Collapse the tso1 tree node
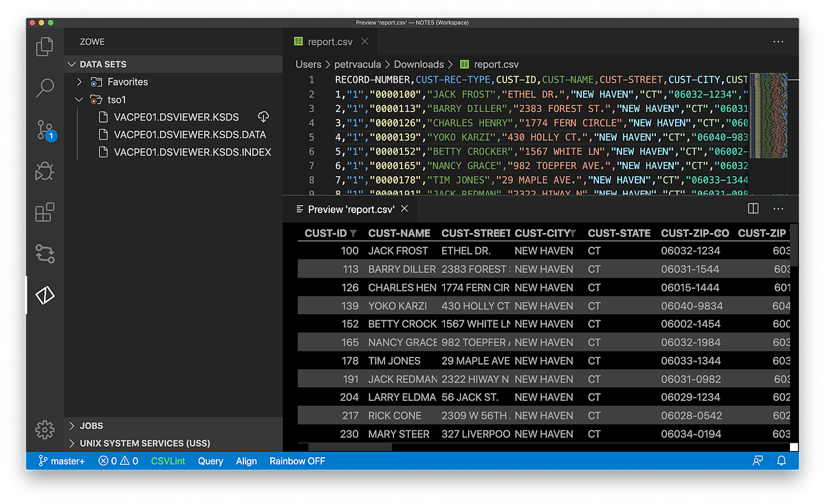Viewport: 825px width, 504px height. 78,99
